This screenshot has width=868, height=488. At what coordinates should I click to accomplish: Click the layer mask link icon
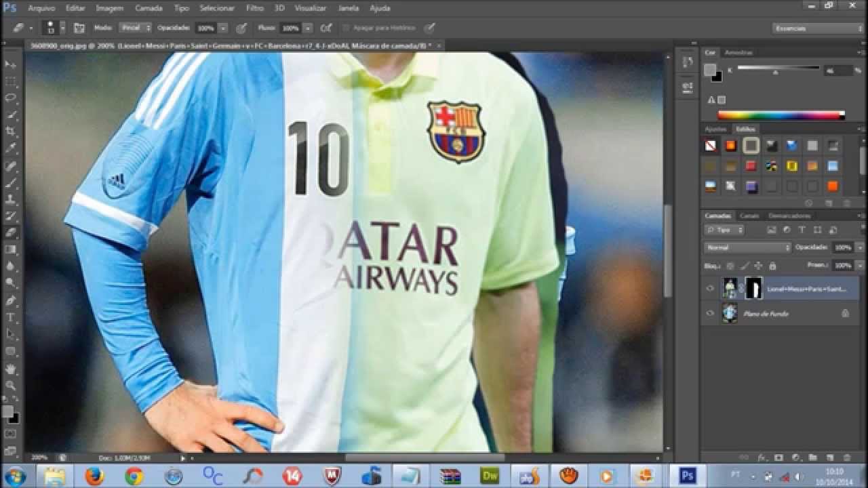(x=741, y=289)
